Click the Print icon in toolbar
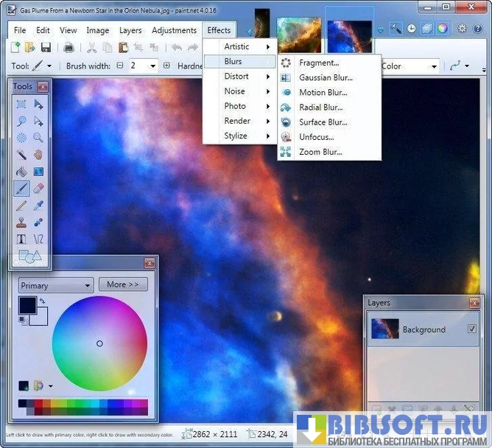The image size is (492, 448). tap(68, 48)
